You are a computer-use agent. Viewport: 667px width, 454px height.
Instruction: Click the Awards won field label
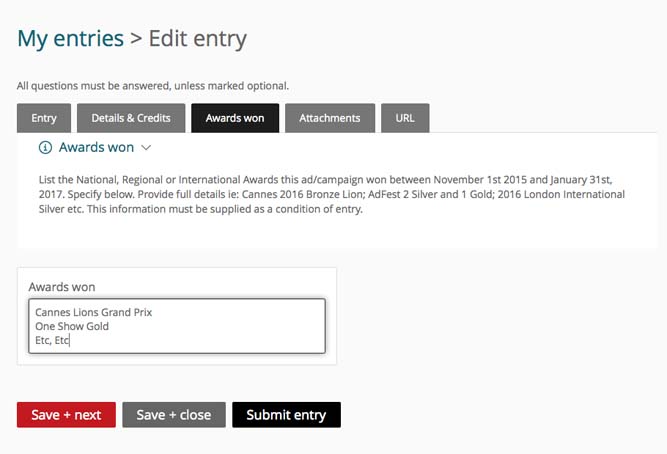tap(62, 287)
